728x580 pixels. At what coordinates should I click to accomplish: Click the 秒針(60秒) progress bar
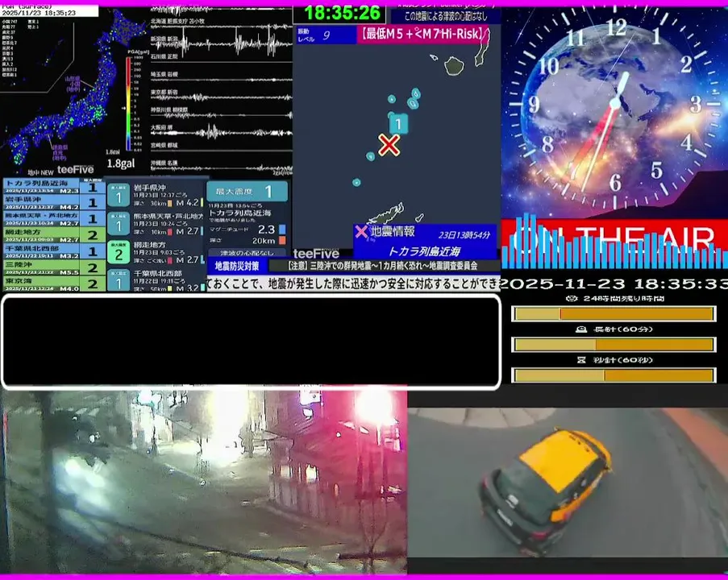pyautogui.click(x=614, y=375)
